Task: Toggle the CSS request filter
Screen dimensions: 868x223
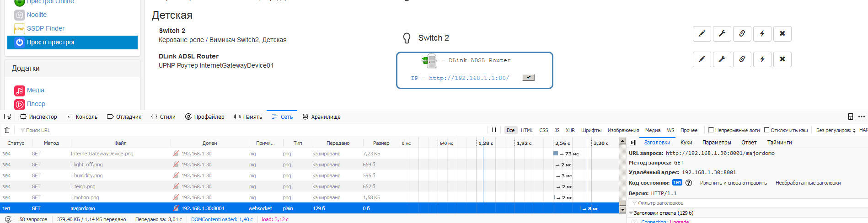Action: pos(543,130)
